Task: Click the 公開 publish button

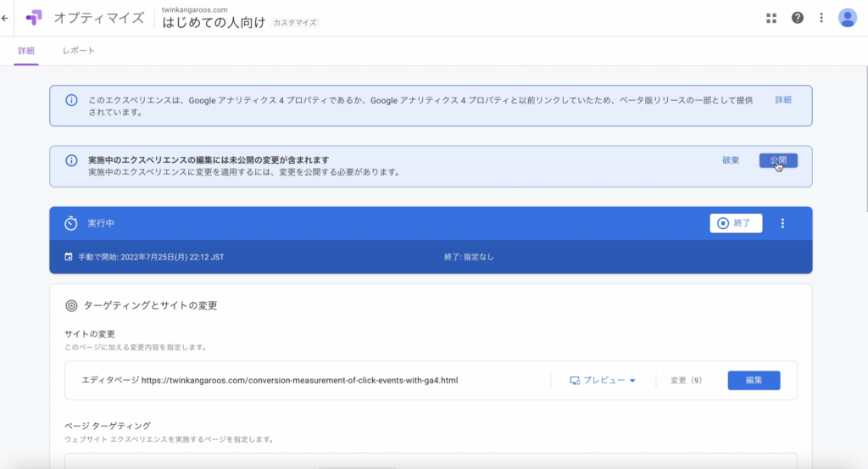Action: pyautogui.click(x=778, y=160)
